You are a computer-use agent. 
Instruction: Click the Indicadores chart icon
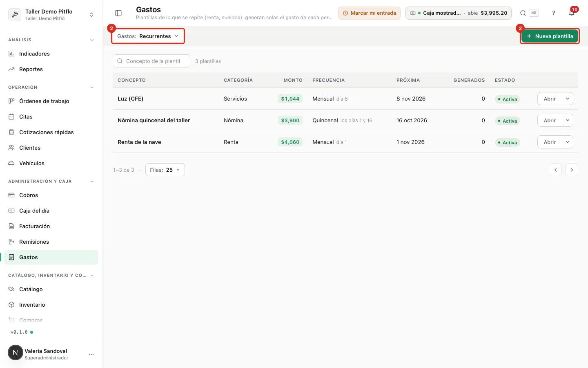coord(11,54)
